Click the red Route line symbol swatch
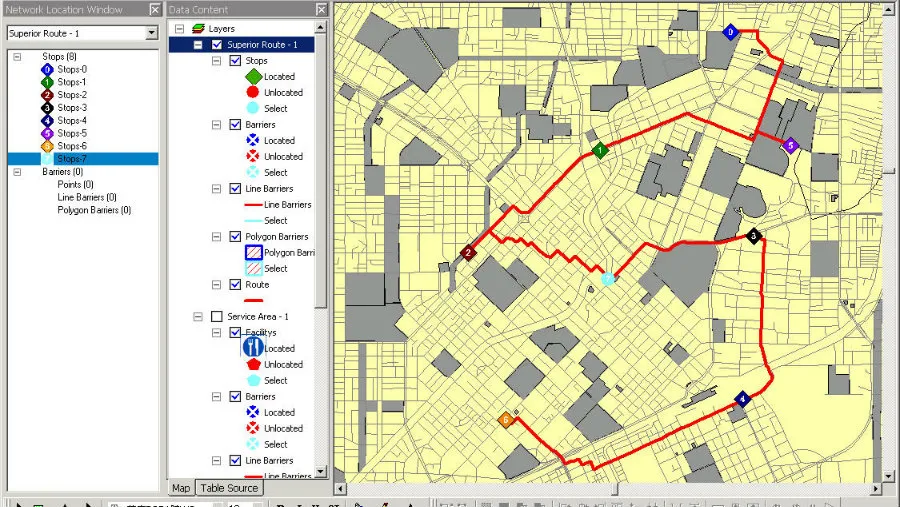 tap(252, 300)
